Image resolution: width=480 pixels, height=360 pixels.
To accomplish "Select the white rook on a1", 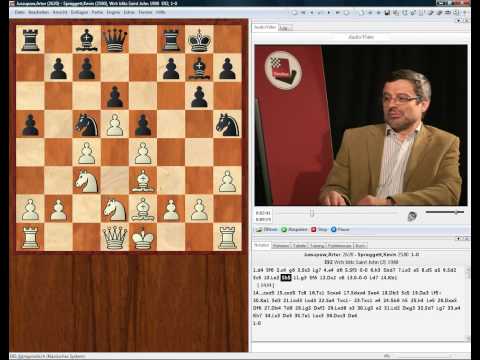I will click(x=30, y=237).
